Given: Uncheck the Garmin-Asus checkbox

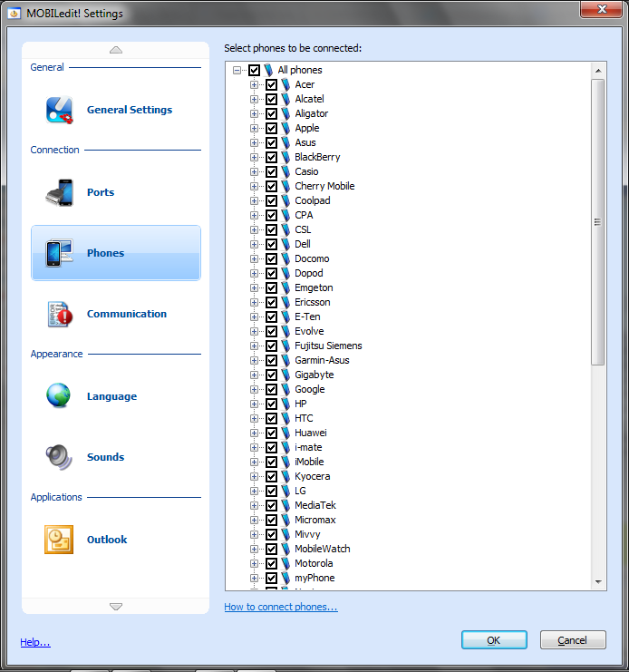Looking at the screenshot, I should click(272, 360).
